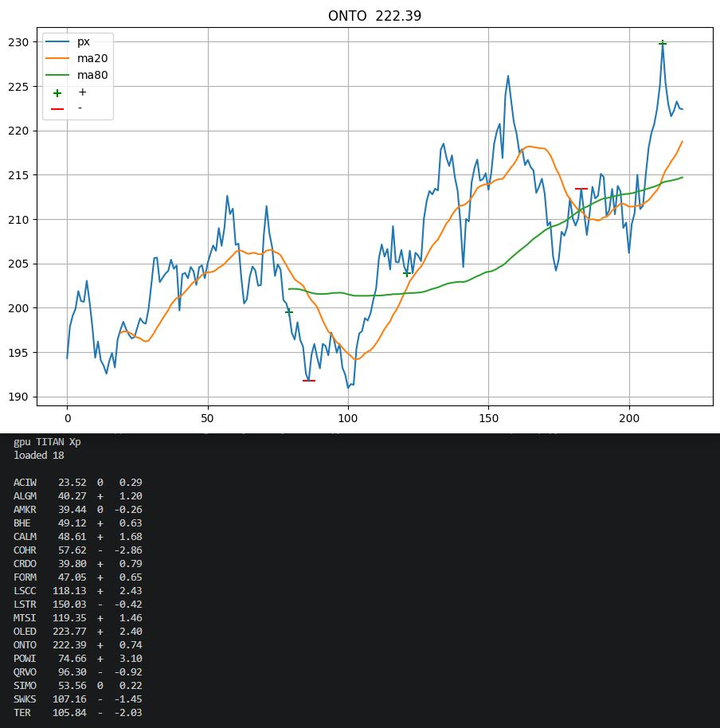Click the green plus marker near 204
The width and height of the screenshot is (720, 728).
[x=407, y=274]
